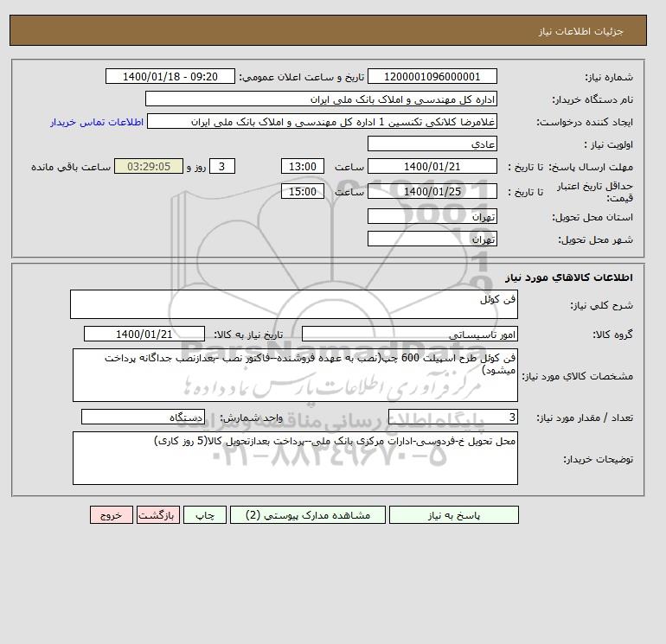Click response deadline time 13:00
Screen dimensions: 666x644
(303, 167)
